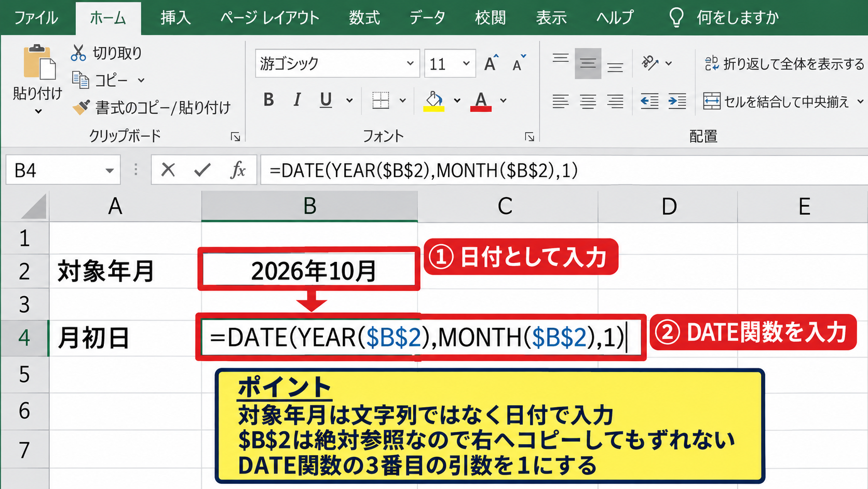
Task: Switch to the 校閲 (Review) tab
Action: point(490,18)
